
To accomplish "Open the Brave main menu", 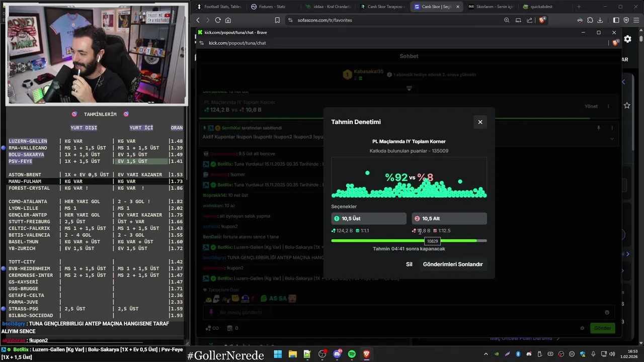I will click(636, 20).
